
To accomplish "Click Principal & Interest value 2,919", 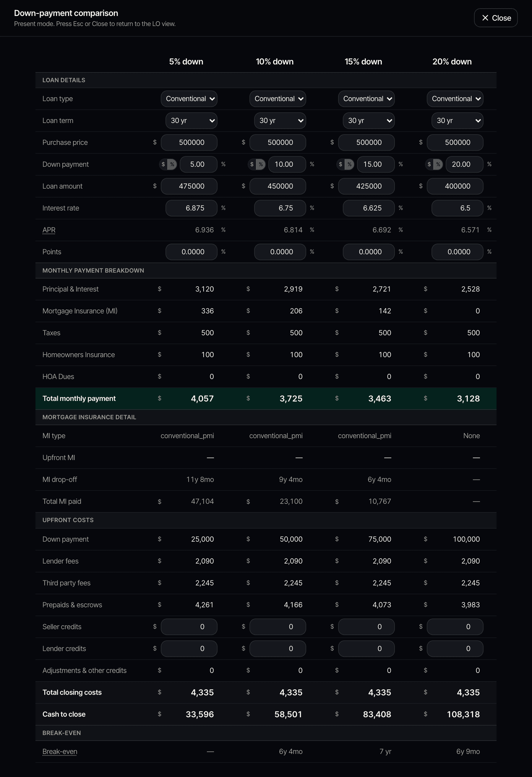I will pos(293,289).
